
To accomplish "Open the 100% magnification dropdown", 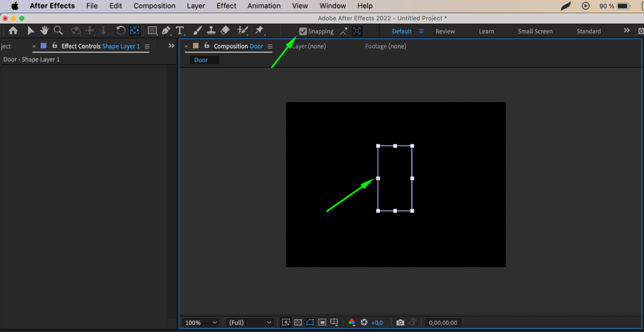I will pyautogui.click(x=201, y=322).
